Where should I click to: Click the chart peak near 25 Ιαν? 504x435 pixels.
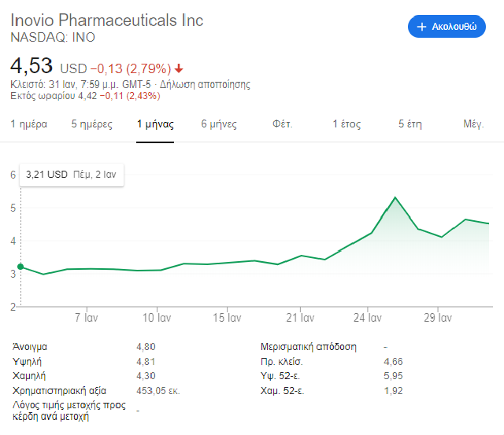[x=395, y=197]
